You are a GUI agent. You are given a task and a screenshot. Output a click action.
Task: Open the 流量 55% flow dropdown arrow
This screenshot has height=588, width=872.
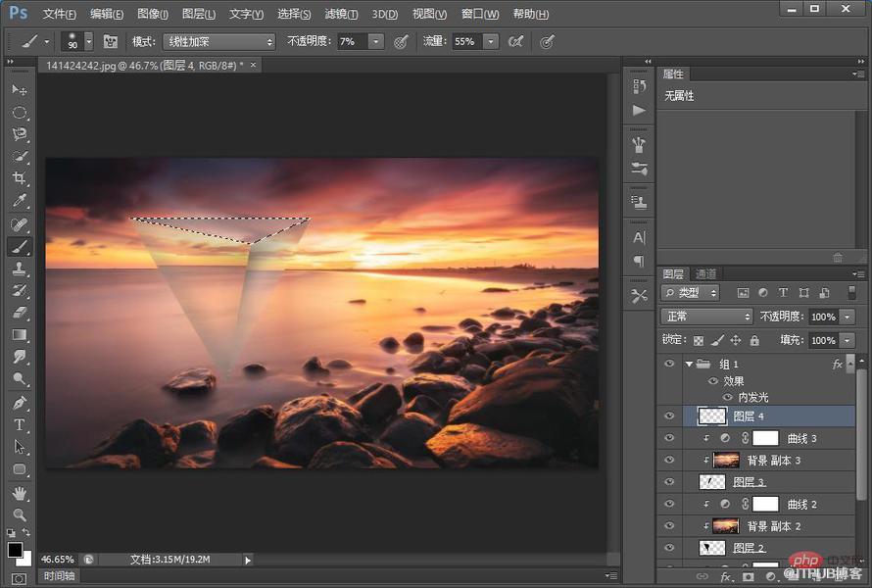(x=491, y=42)
